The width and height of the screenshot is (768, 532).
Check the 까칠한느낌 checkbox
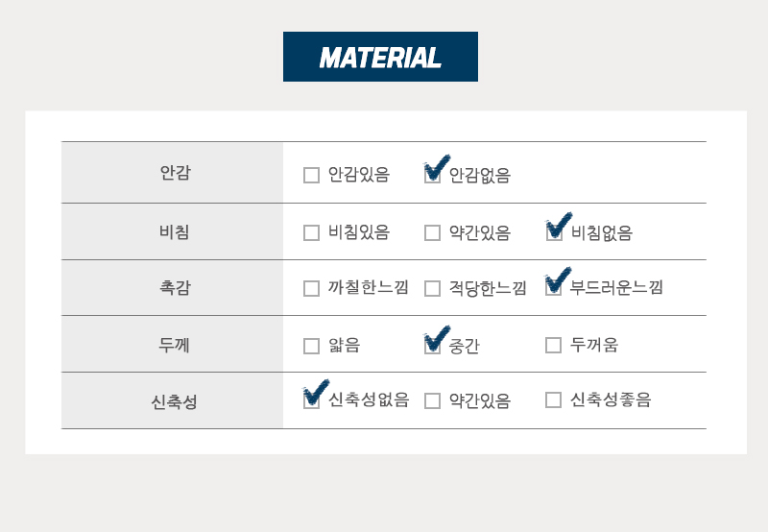point(311,288)
